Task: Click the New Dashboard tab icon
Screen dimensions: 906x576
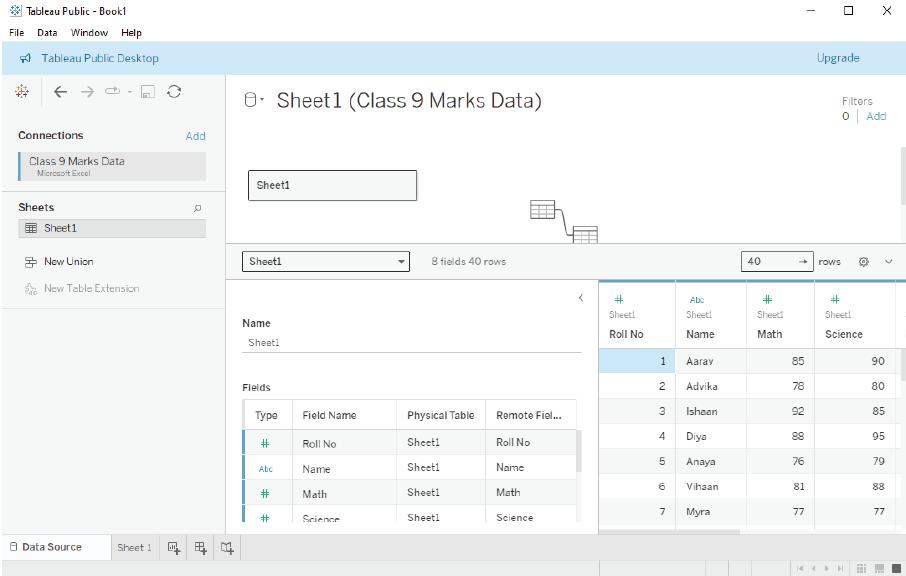Action: [x=200, y=548]
